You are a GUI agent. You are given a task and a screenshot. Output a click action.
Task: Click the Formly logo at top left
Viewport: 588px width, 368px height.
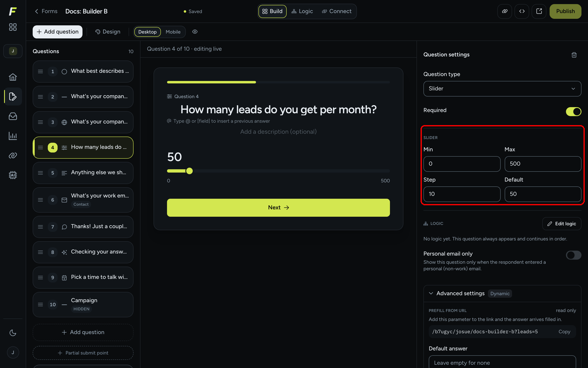13,11
